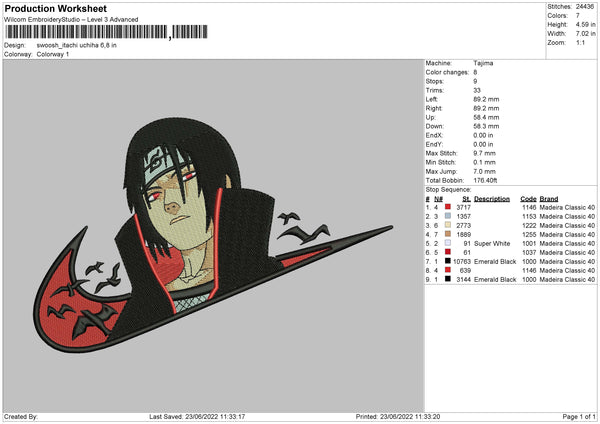Click the Emerald Black swatch in stop 7
Image resolution: width=600 pixels, height=424 pixels.
click(447, 261)
